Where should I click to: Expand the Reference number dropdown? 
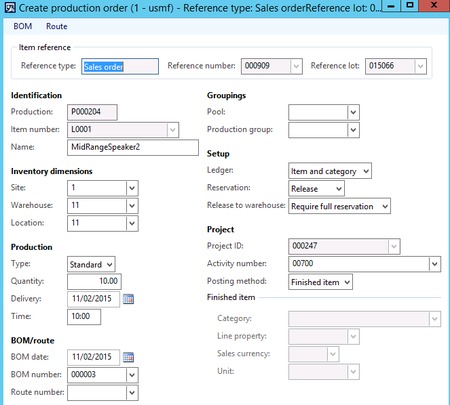point(296,66)
